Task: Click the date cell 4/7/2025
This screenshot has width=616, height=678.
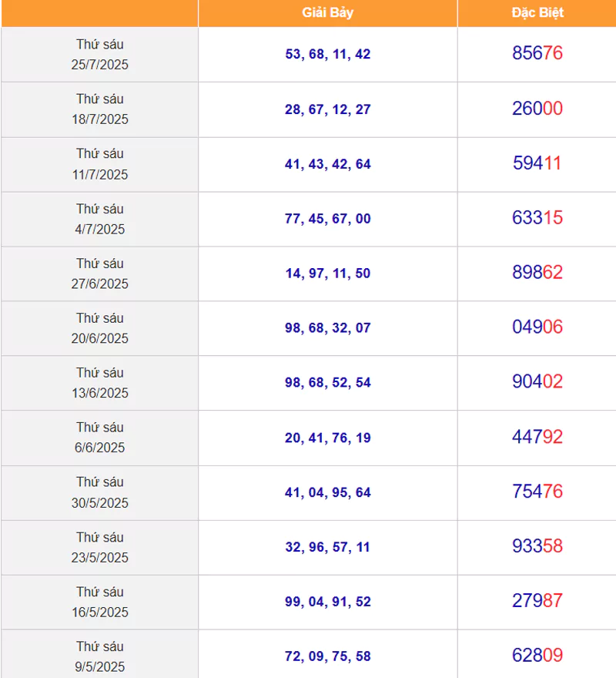Action: 100,220
